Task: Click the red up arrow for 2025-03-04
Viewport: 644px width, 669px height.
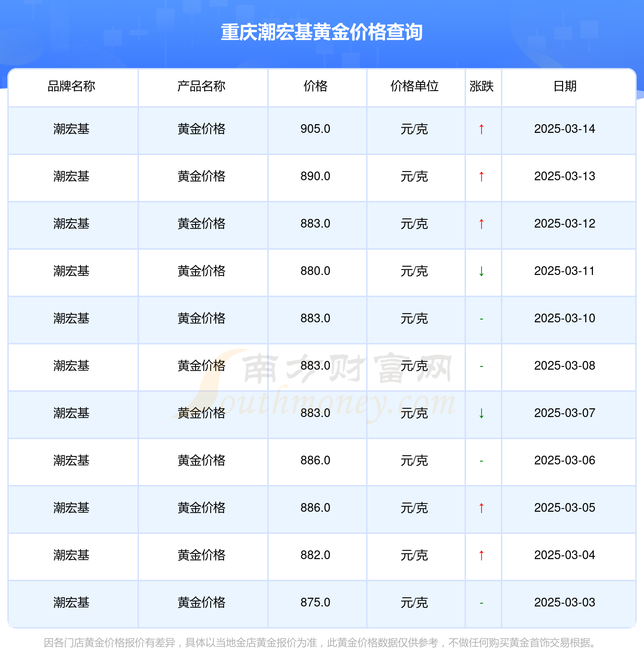Action: (x=482, y=555)
